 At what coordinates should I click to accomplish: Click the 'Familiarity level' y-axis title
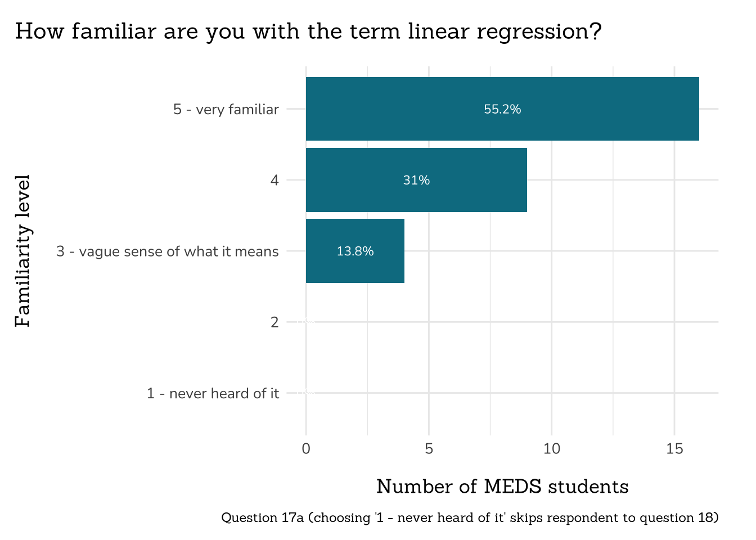(x=22, y=251)
